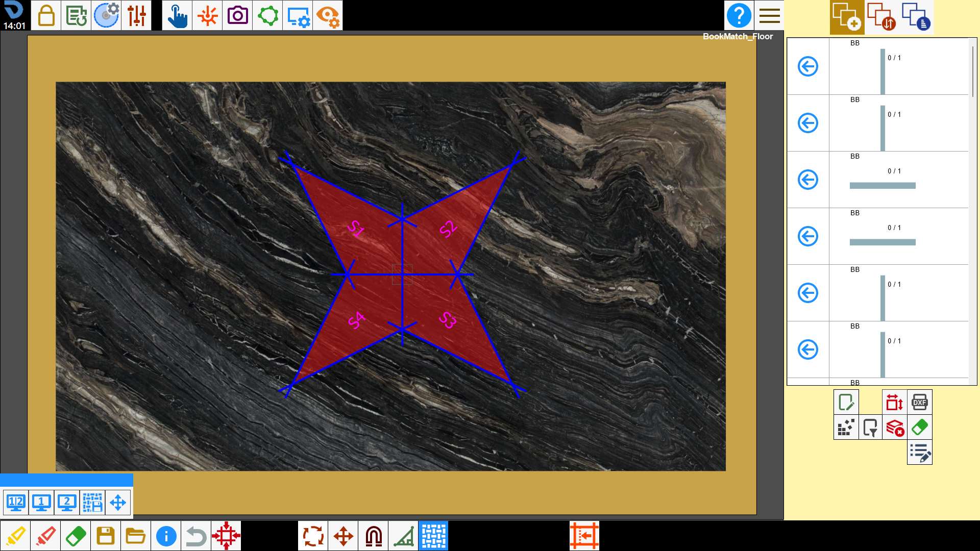Toggle the eye visibility settings icon
Viewport: 980px width, 551px height.
pyautogui.click(x=328, y=15)
